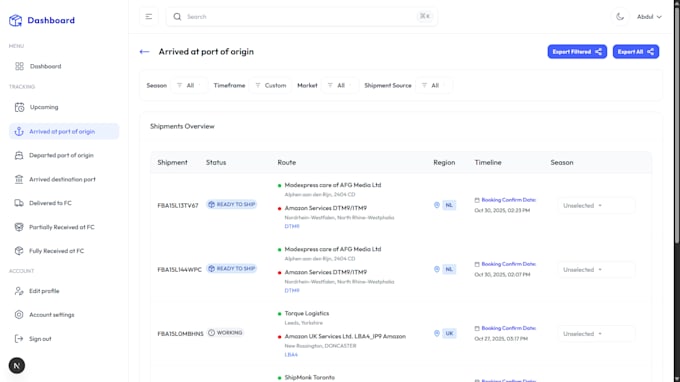The image size is (680, 382).
Task: Click the Partially Received package icon
Action: [19, 227]
